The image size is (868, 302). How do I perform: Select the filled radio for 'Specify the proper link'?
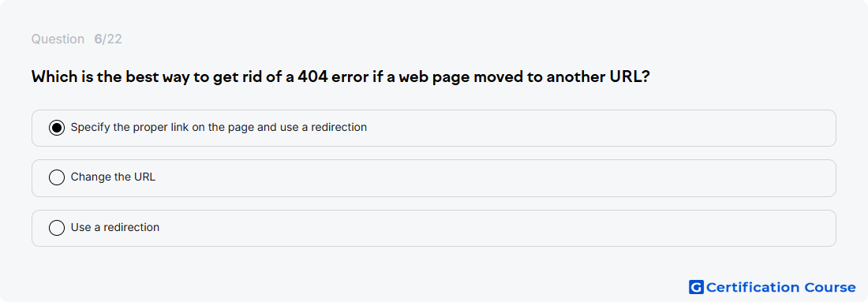(57, 128)
